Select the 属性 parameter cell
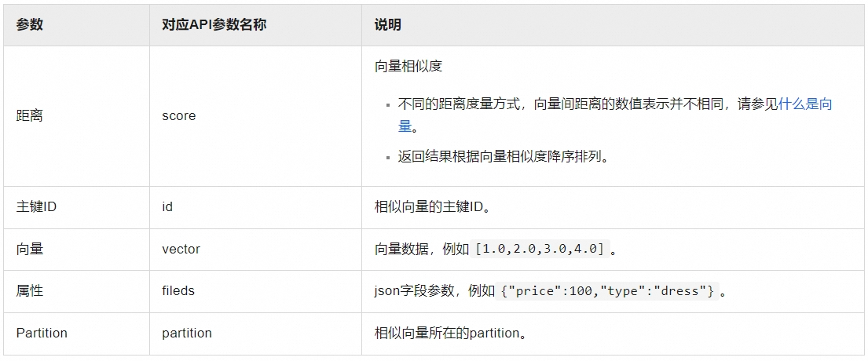This screenshot has width=868, height=361. click(30, 290)
